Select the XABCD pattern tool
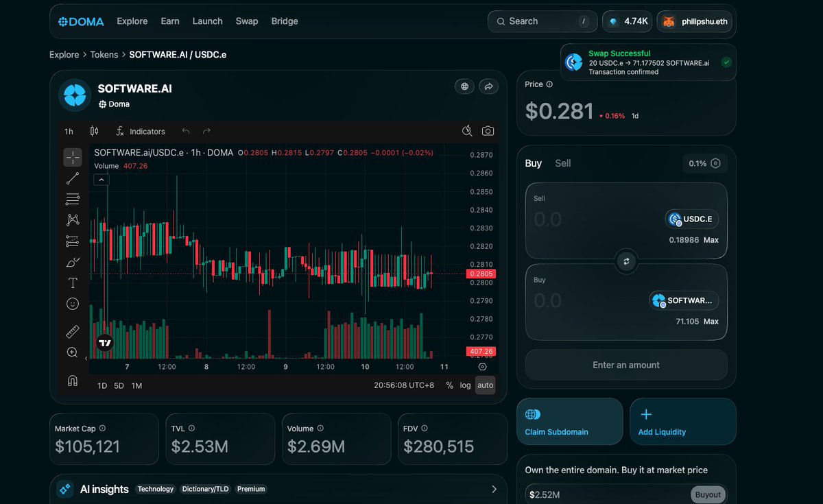Viewport: 823px width, 504px height. (73, 220)
